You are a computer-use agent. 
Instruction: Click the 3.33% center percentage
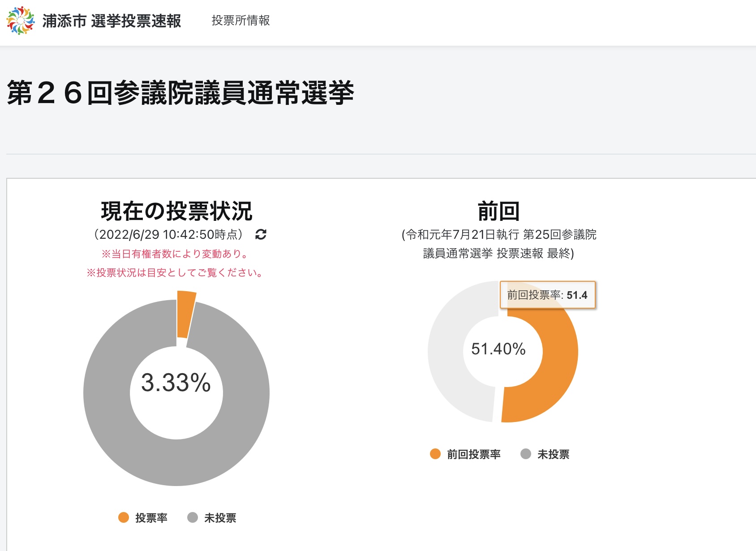[x=176, y=383]
